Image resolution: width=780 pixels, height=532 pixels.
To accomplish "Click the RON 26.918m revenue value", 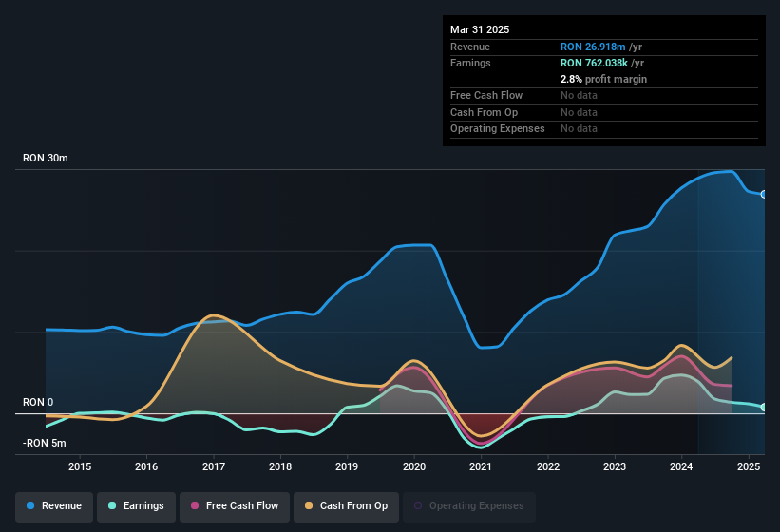I will click(x=593, y=47).
